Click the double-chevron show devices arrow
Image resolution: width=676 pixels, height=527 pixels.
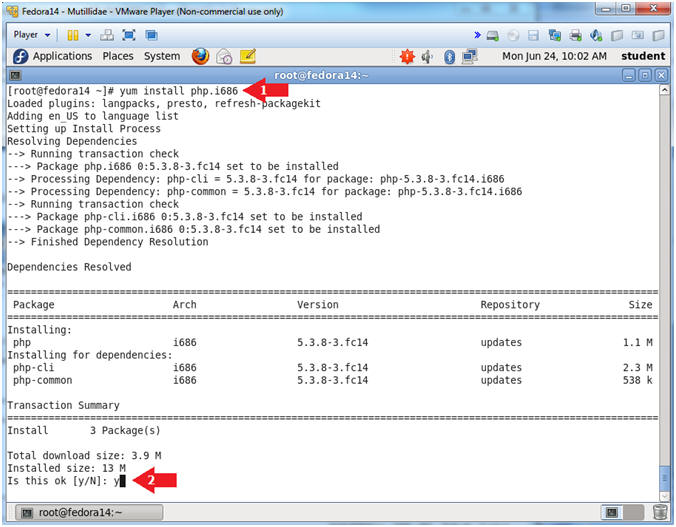click(477, 35)
